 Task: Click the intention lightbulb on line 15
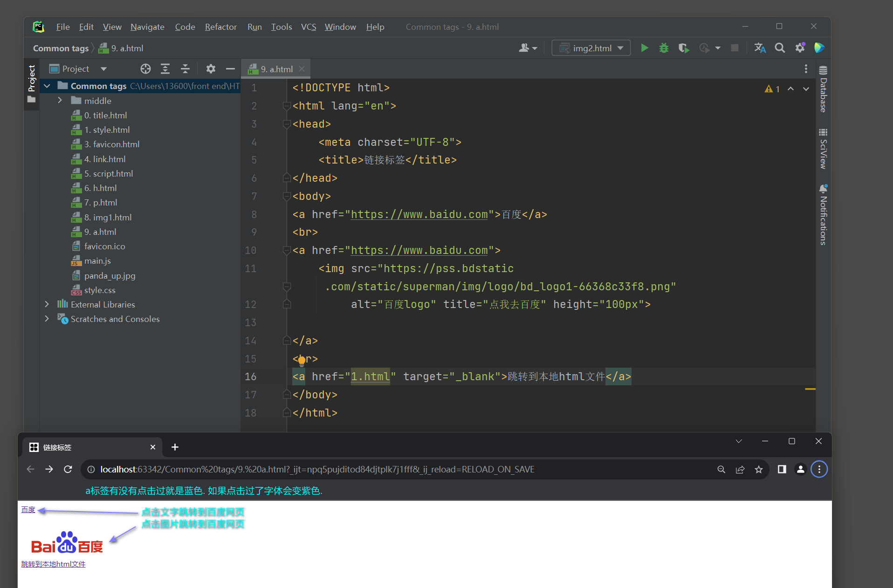click(x=302, y=360)
